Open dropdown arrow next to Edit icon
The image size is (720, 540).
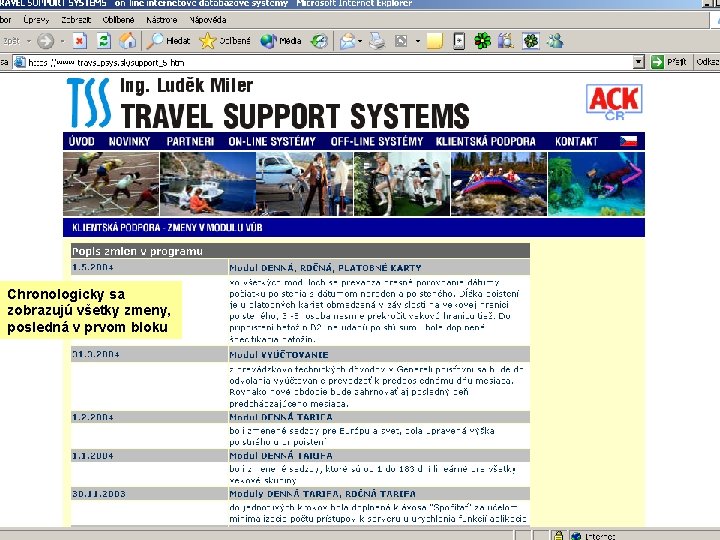[x=417, y=41]
